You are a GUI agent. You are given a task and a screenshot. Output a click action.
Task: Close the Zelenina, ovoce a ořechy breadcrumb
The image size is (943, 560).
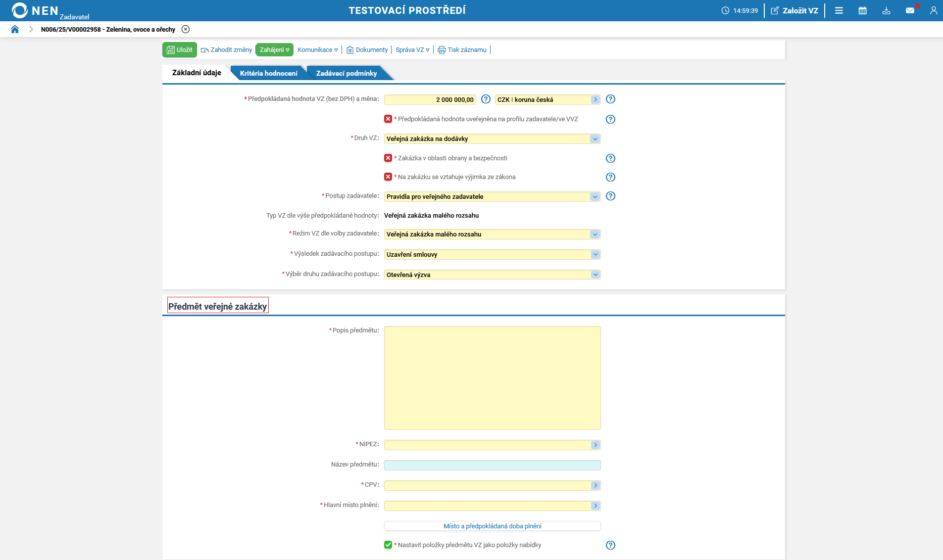pos(186,30)
